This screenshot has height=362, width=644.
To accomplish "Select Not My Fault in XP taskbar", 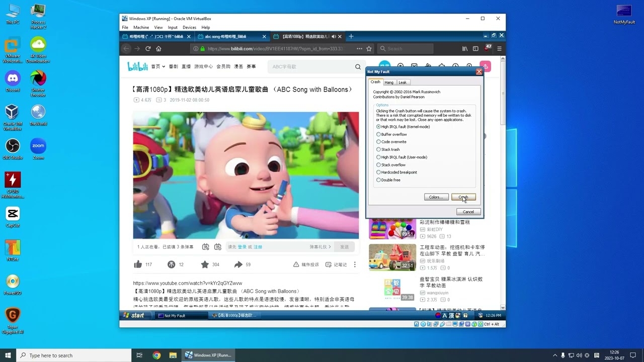I will point(180,316).
